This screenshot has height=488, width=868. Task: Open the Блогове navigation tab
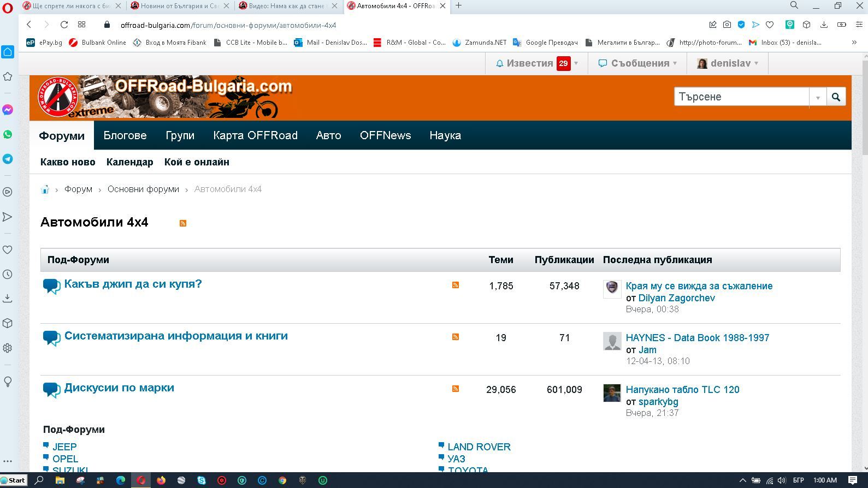[125, 135]
